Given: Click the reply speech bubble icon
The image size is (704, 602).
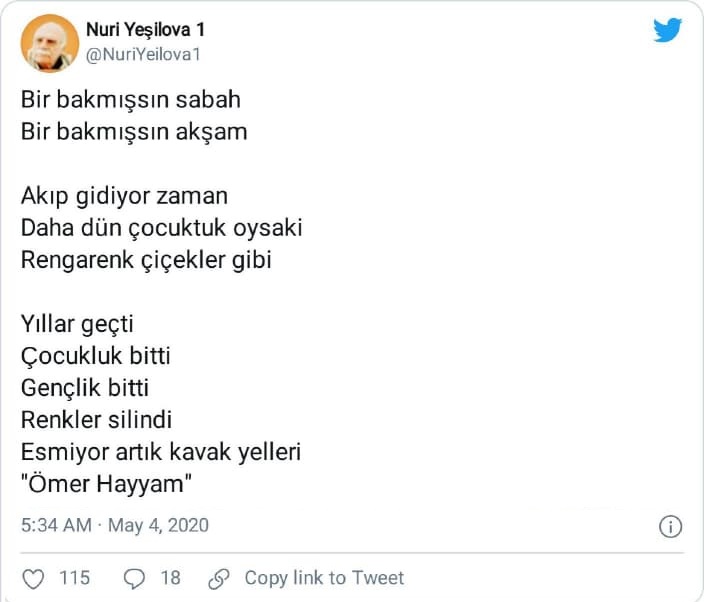Looking at the screenshot, I should pyautogui.click(x=134, y=578).
